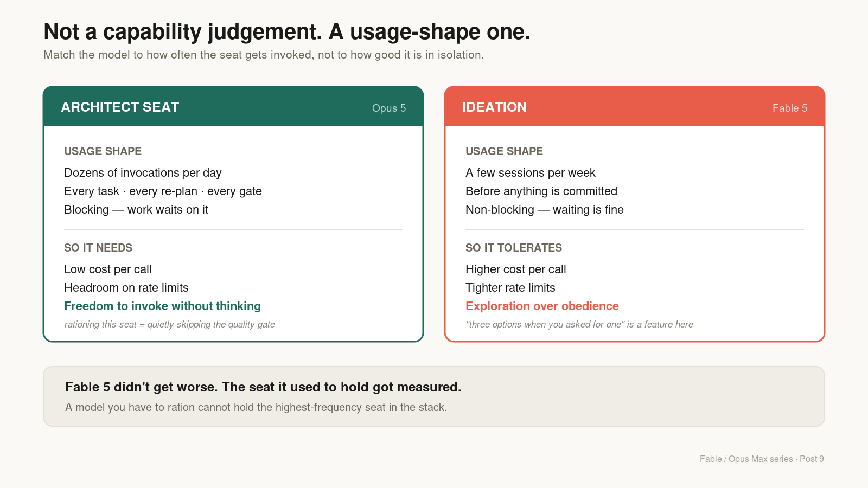Select green text "Freedom to invoke without thinking"
The image size is (868, 488).
(162, 306)
